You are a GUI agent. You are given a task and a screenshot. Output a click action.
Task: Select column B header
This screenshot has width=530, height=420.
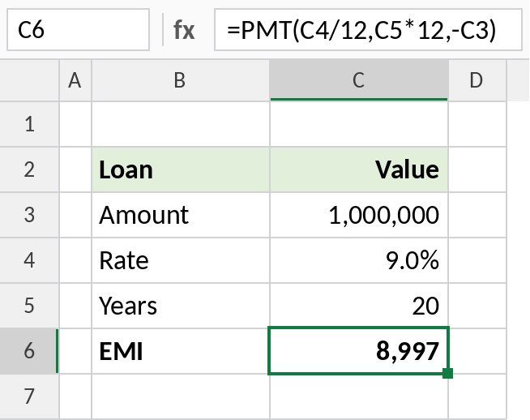181,80
